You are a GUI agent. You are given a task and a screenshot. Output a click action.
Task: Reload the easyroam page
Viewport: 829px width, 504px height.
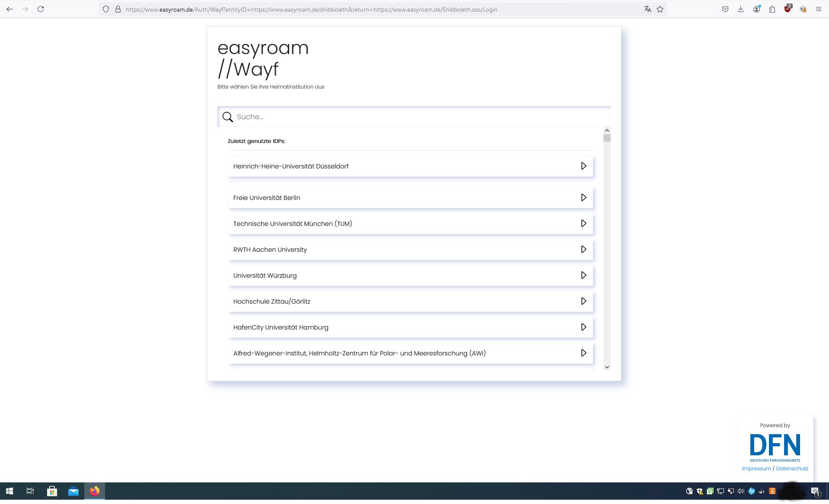coord(41,9)
